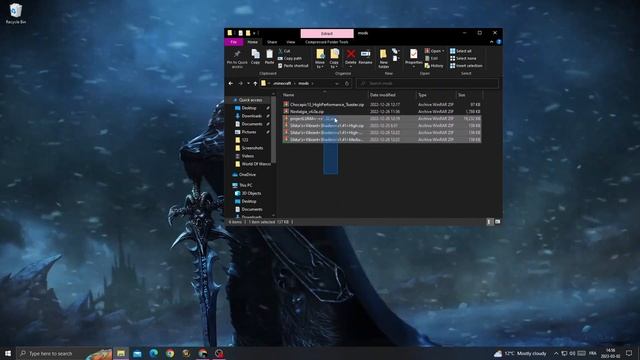Open the Videos folder in sidebar
Image resolution: width=640 pixels, height=360 pixels.
click(x=247, y=156)
